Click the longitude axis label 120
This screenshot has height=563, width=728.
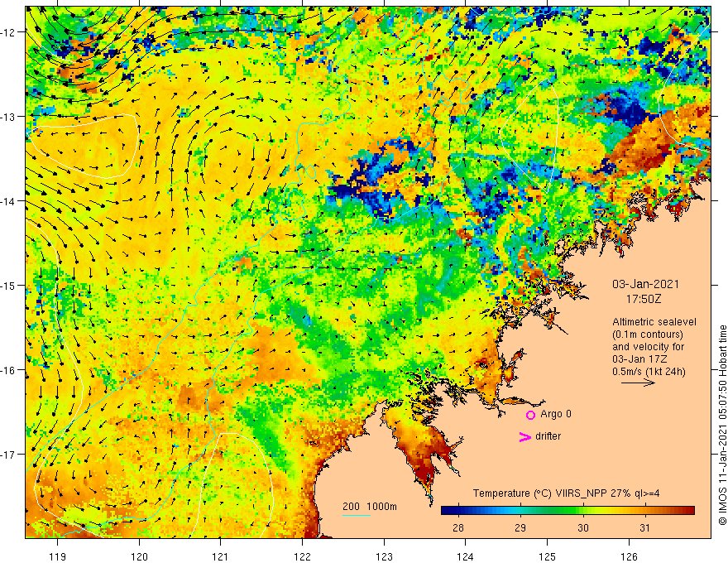click(139, 556)
